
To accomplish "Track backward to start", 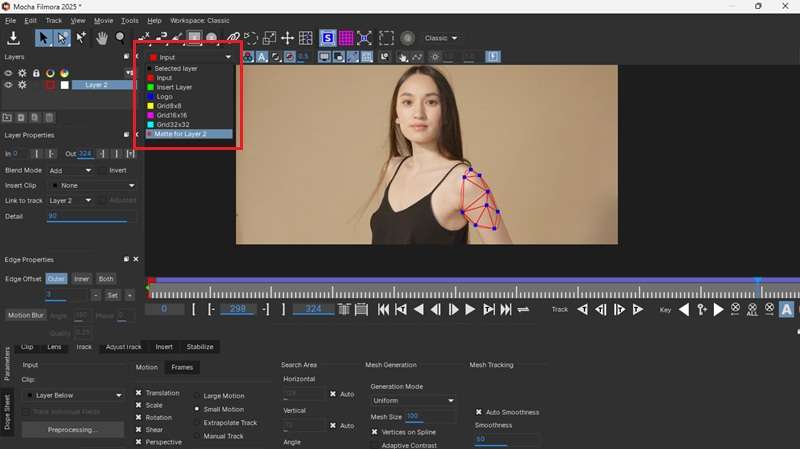I will 582,309.
